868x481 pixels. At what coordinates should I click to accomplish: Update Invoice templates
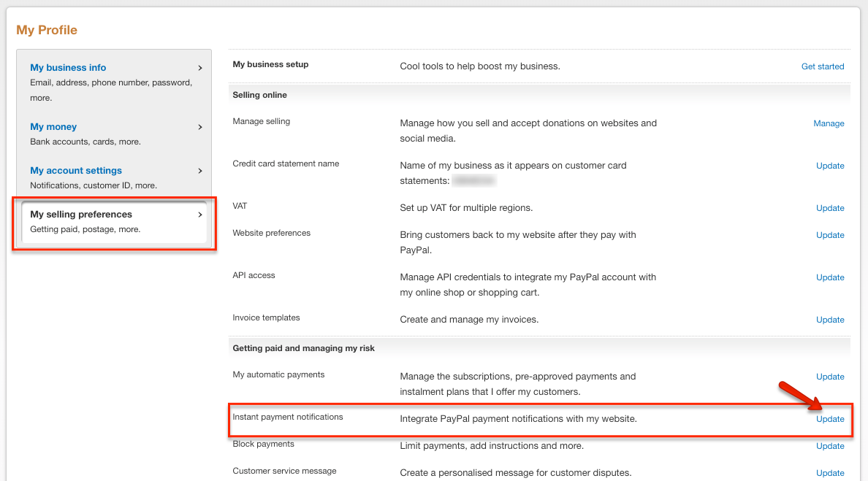[830, 320]
